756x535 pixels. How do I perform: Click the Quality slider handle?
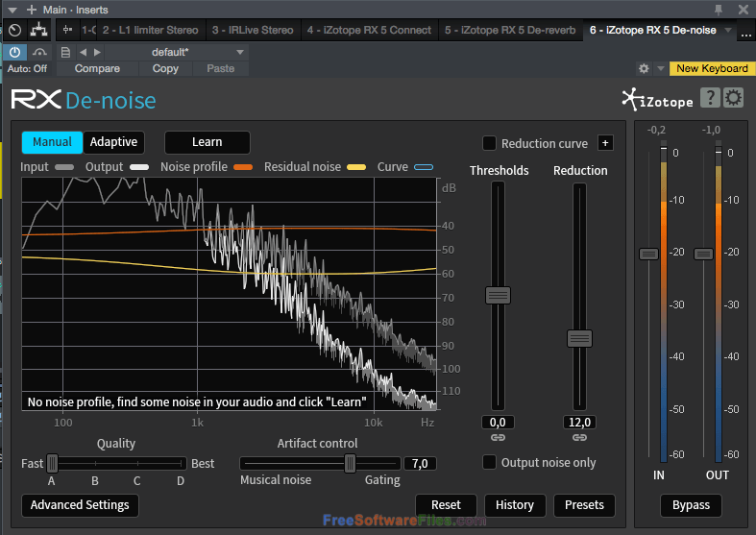52,463
